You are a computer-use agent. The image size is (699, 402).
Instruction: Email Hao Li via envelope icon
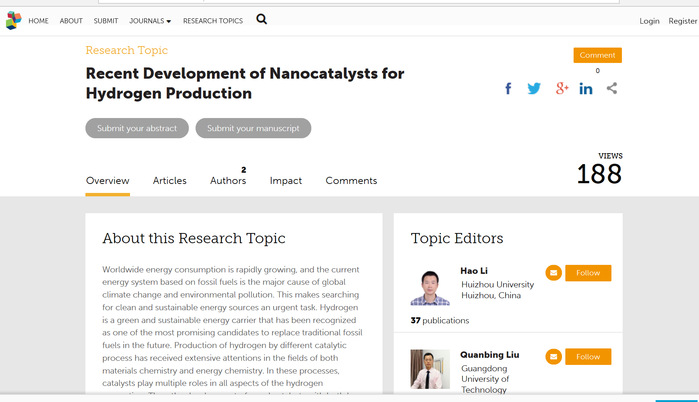pos(553,273)
